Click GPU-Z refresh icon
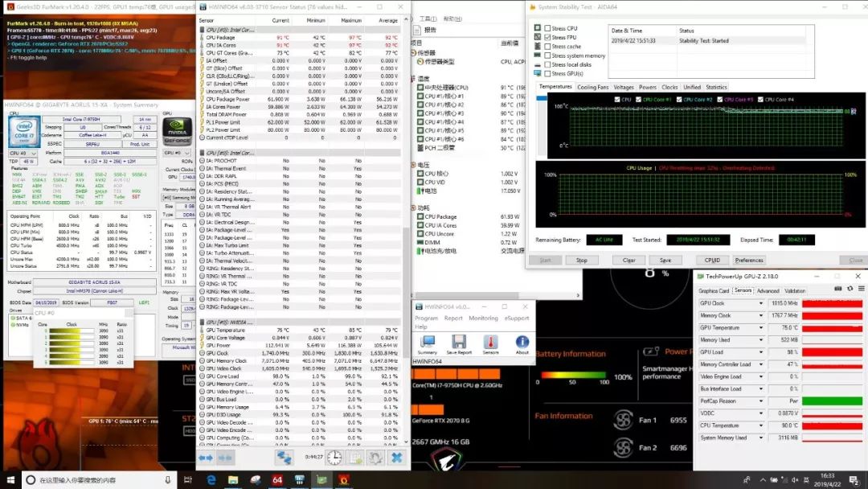This screenshot has height=489, width=868. (x=850, y=289)
